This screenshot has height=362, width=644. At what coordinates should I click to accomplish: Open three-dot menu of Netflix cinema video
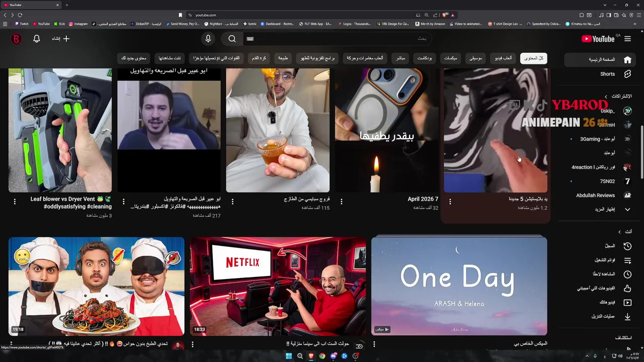192,345
